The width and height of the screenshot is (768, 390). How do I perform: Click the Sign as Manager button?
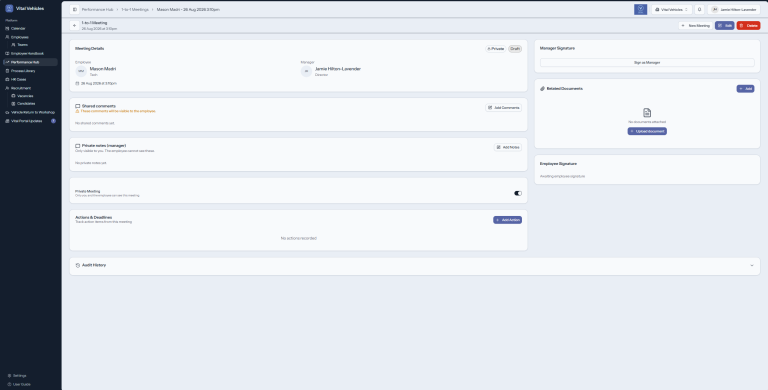647,63
